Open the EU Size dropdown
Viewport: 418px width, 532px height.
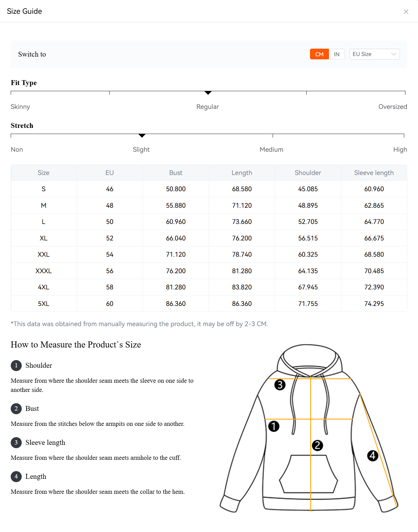pos(374,54)
